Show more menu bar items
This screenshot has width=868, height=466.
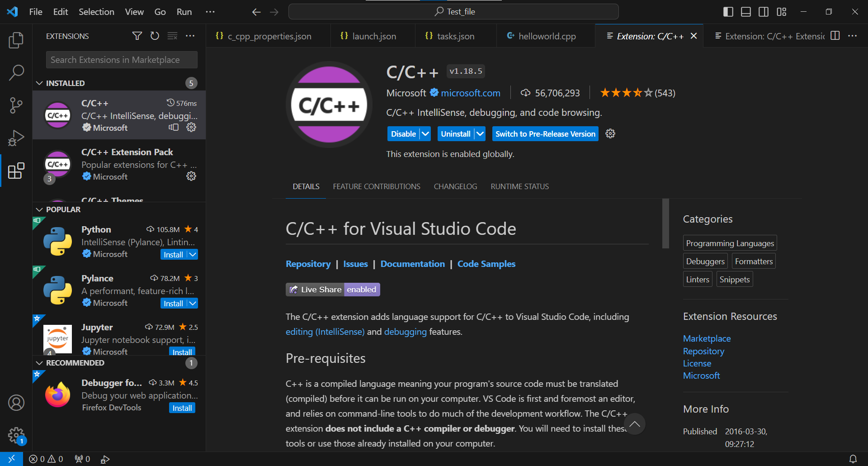tap(210, 12)
